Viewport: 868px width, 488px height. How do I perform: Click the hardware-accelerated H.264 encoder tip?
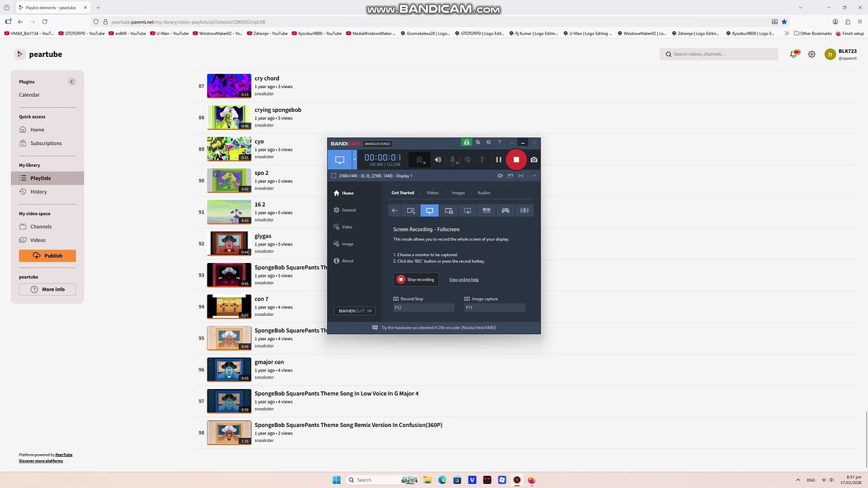[x=434, y=327]
